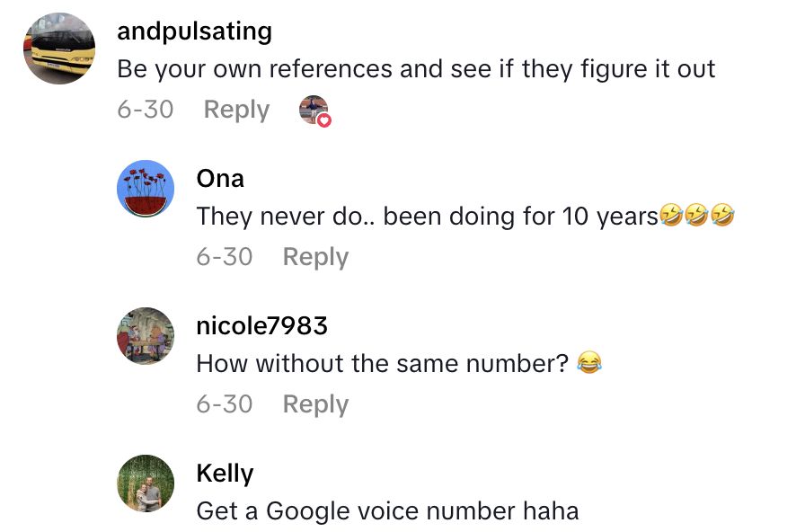The width and height of the screenshot is (805, 532).
Task: Open andpulsating's profile avatar
Action: point(58,49)
